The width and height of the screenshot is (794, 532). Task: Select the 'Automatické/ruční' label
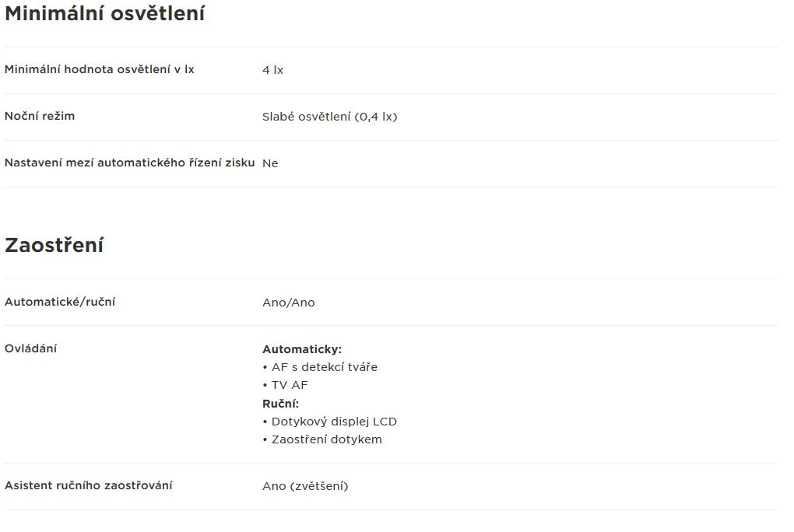click(60, 302)
